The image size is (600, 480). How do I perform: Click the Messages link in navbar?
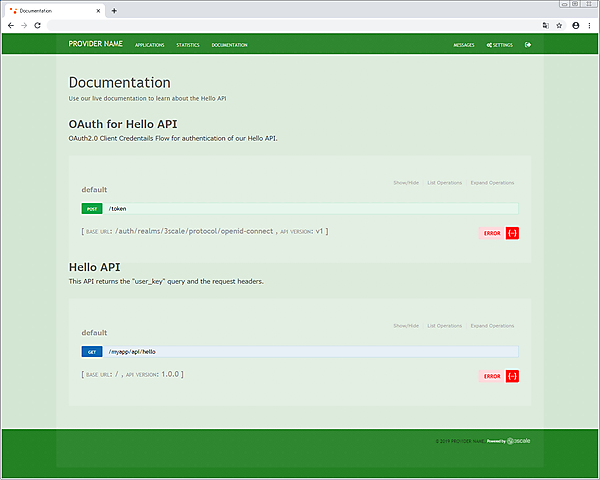point(464,45)
